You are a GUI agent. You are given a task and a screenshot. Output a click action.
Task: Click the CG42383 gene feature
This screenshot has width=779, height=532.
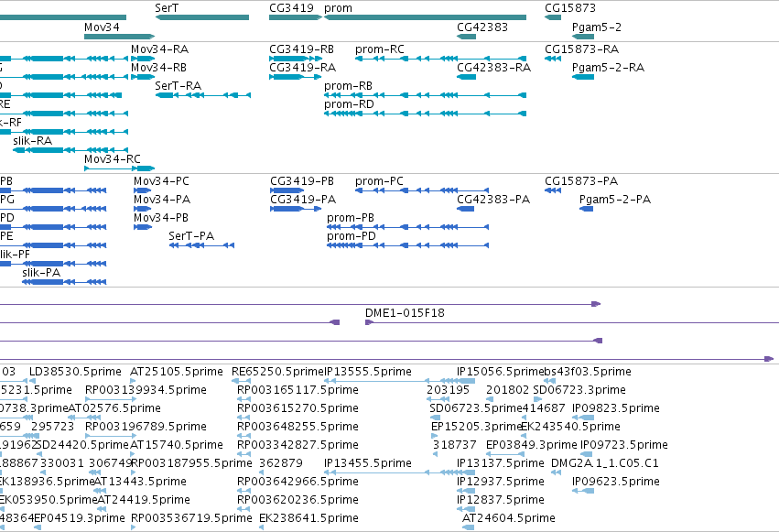coord(467,37)
